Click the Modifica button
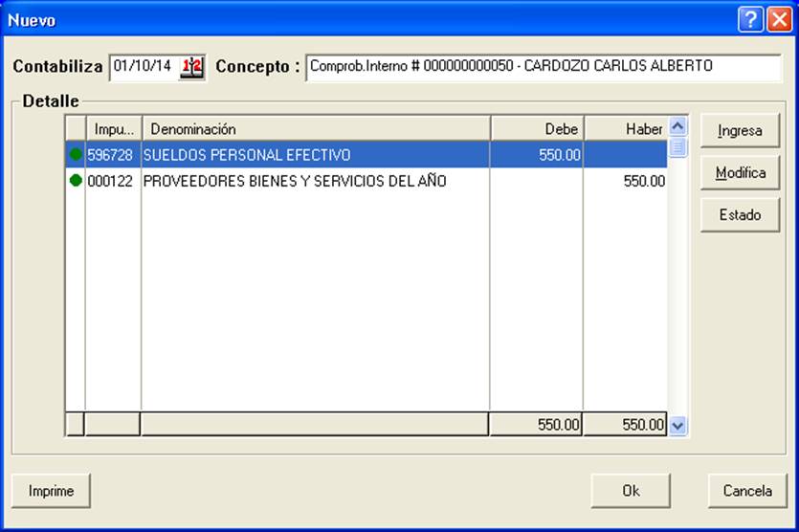This screenshot has height=532, width=799. click(740, 173)
